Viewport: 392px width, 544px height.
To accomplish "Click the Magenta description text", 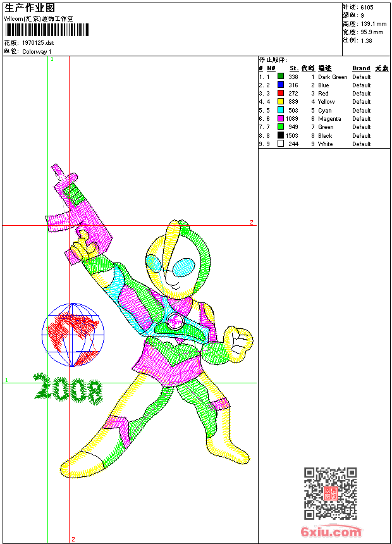I will (x=329, y=119).
